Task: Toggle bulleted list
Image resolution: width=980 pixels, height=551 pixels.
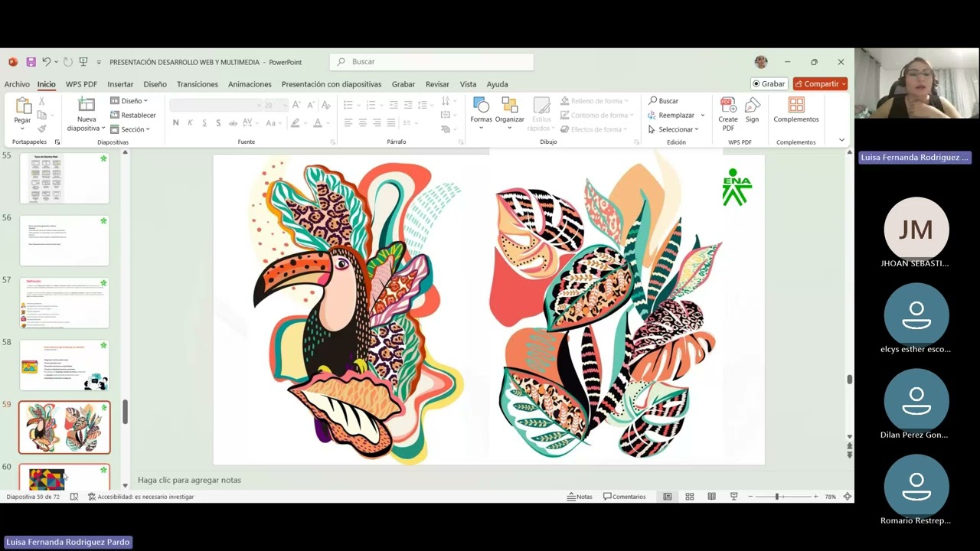Action: [348, 105]
